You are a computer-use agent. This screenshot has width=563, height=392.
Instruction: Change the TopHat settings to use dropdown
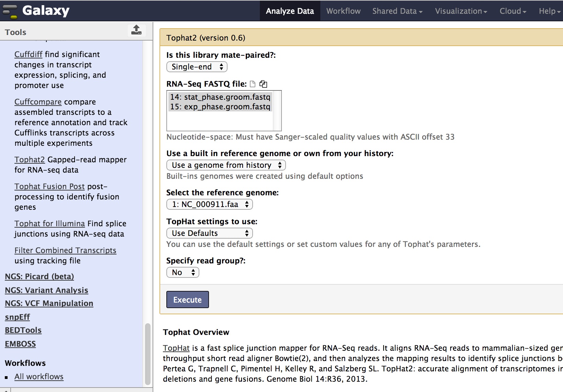210,233
